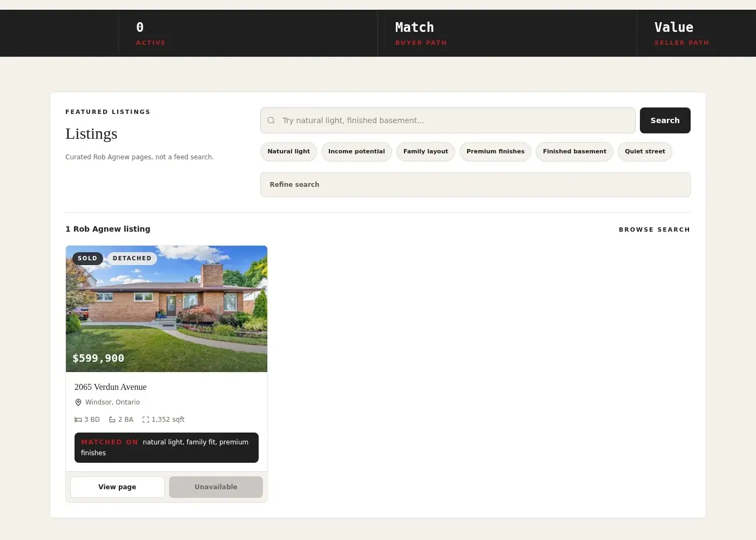Click the 1,352 sqft value
Screen dimensions: 756x540
tap(168, 420)
